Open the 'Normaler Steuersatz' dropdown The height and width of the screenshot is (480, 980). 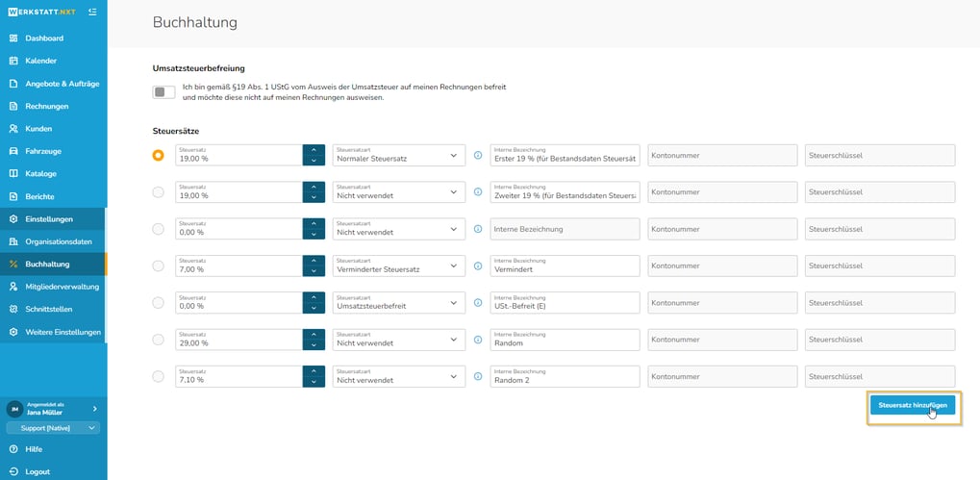click(398, 155)
